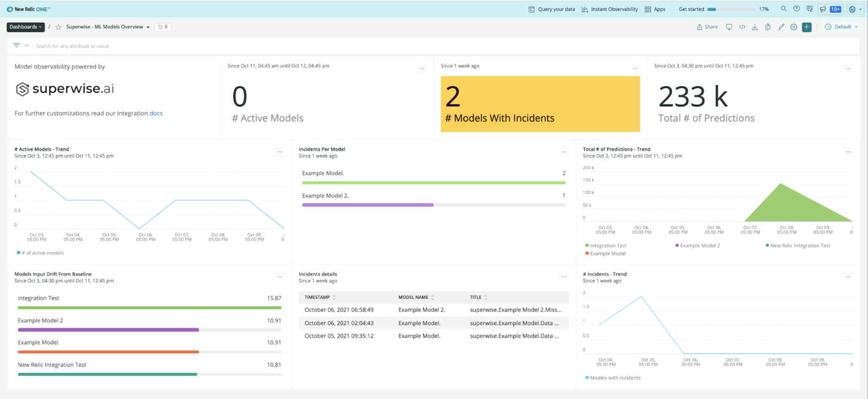
Task: Enter TV mode with the monitor icon
Action: (729, 27)
